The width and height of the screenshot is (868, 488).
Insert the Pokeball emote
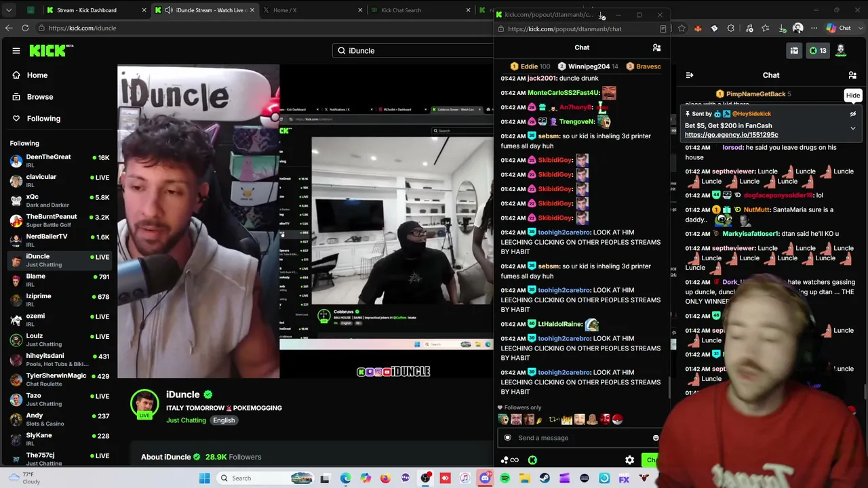pyautogui.click(x=616, y=420)
